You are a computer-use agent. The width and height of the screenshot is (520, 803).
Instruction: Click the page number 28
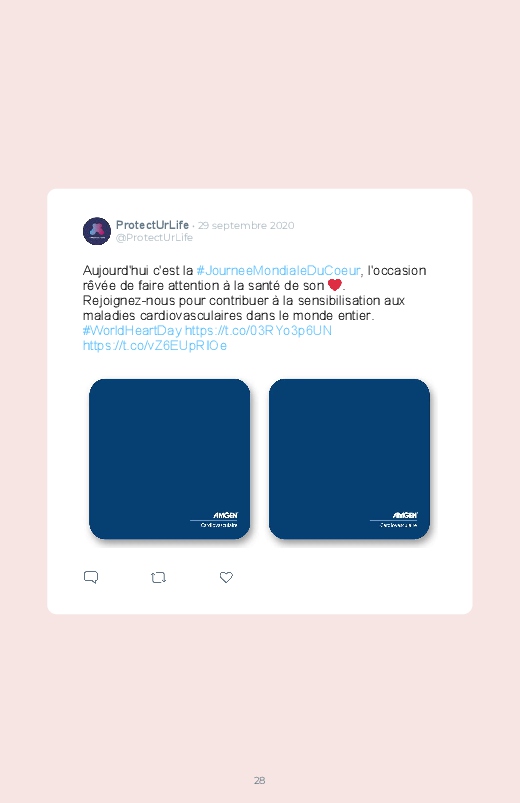tap(260, 780)
